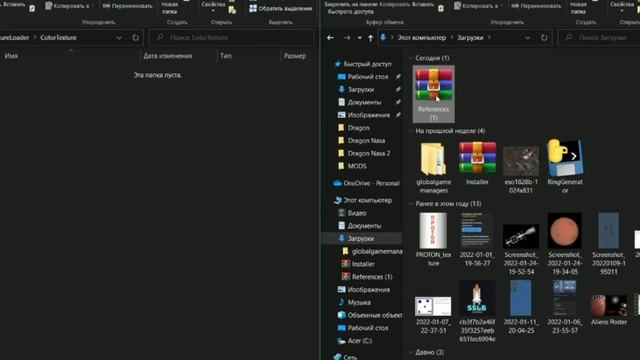Collapse the 'Давно (3)' group
The width and height of the screenshot is (640, 360).
coord(411,352)
